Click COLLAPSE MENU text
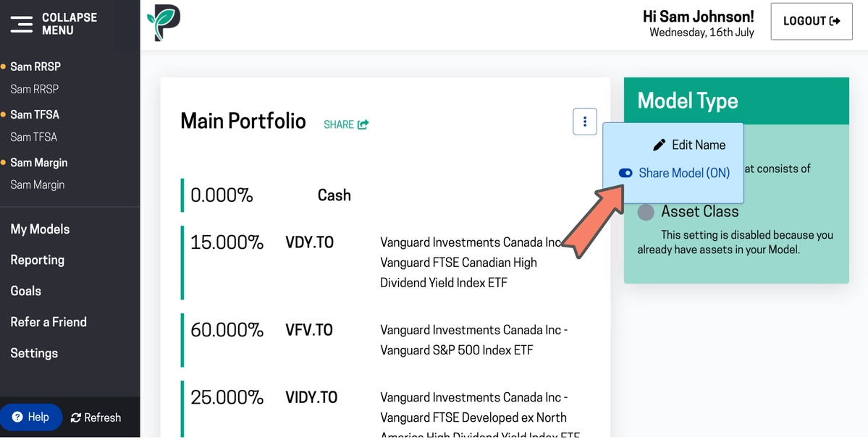Screen dimensions: 868x442 click(x=69, y=24)
